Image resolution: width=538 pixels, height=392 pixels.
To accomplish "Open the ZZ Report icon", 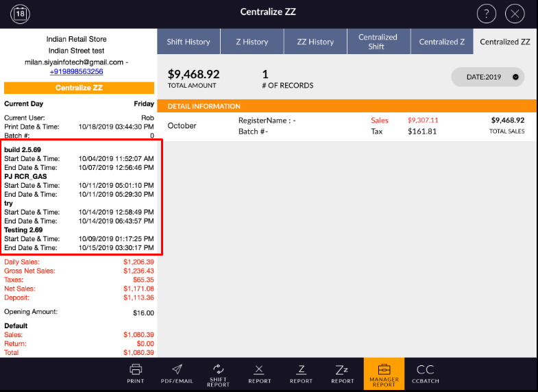I will pyautogui.click(x=343, y=373).
